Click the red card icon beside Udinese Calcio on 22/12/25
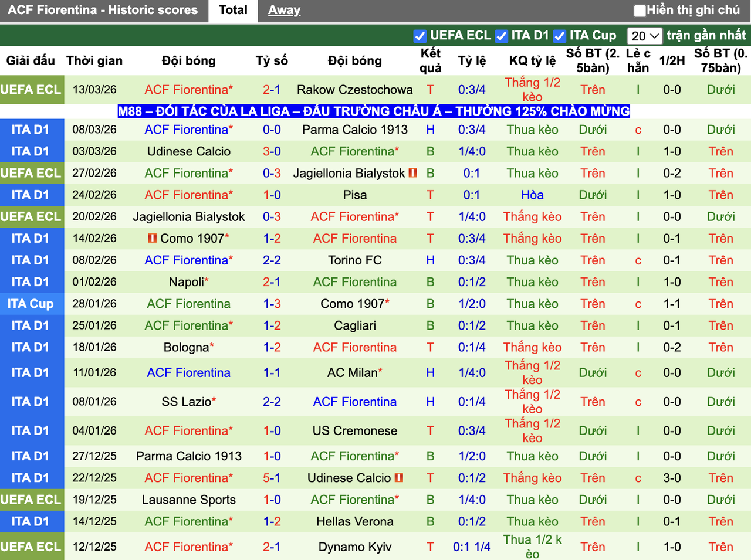Screen dimensions: 751x560 point(399,477)
